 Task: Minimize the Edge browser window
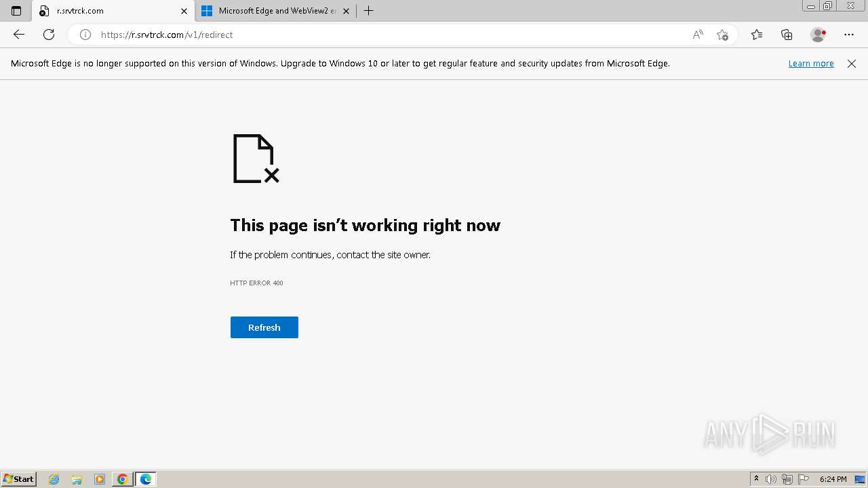[x=811, y=6]
